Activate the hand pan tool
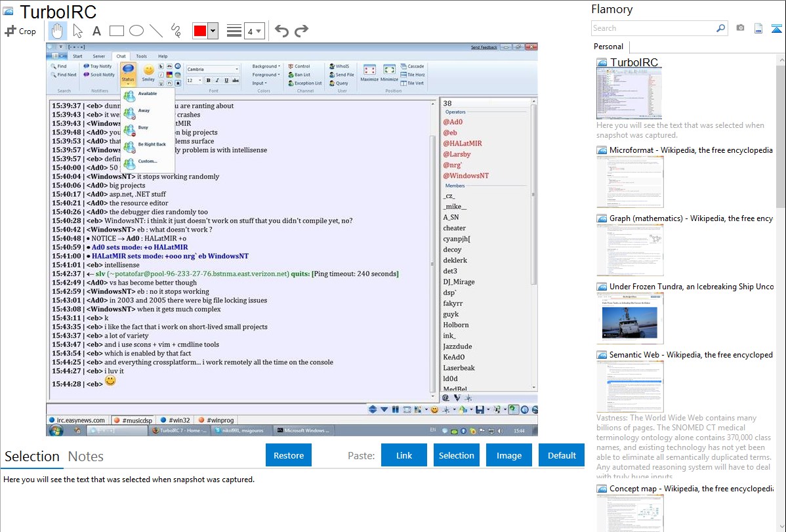 pyautogui.click(x=57, y=31)
